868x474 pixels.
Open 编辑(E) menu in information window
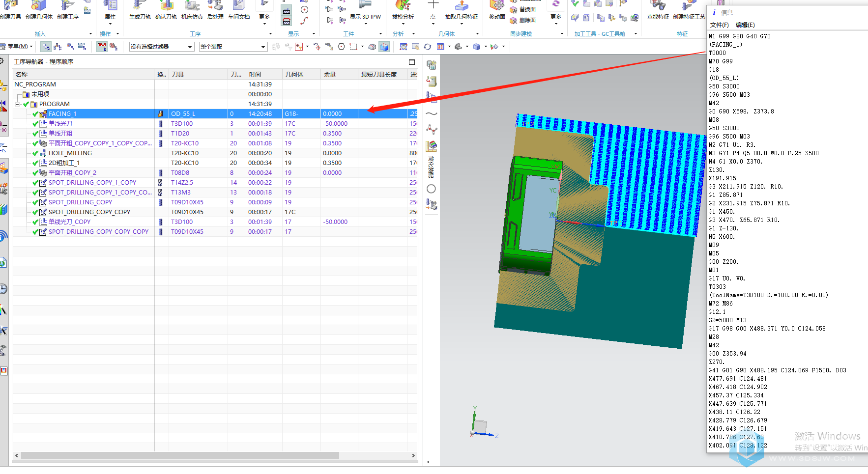click(745, 25)
